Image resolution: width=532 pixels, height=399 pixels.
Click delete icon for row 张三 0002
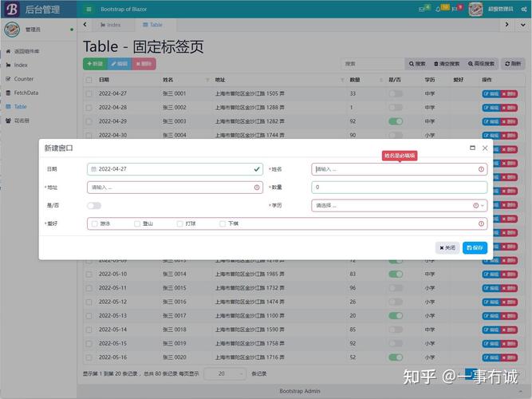509,108
